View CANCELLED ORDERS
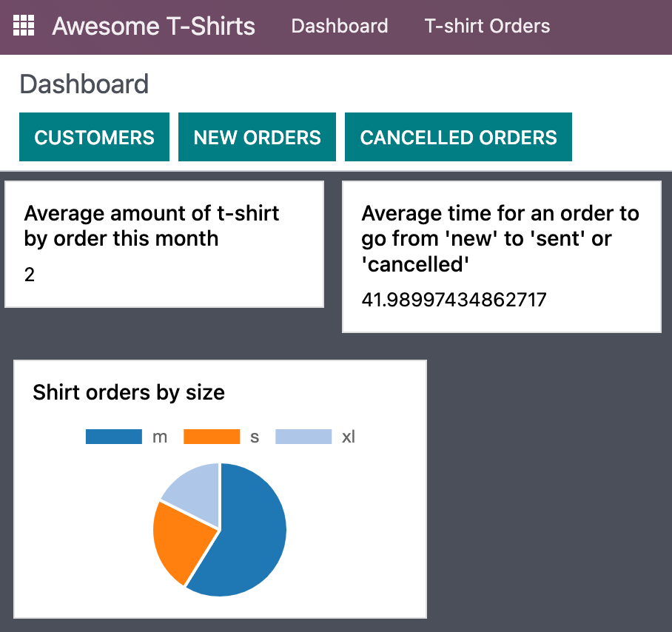The height and width of the screenshot is (632, 672). pos(458,137)
